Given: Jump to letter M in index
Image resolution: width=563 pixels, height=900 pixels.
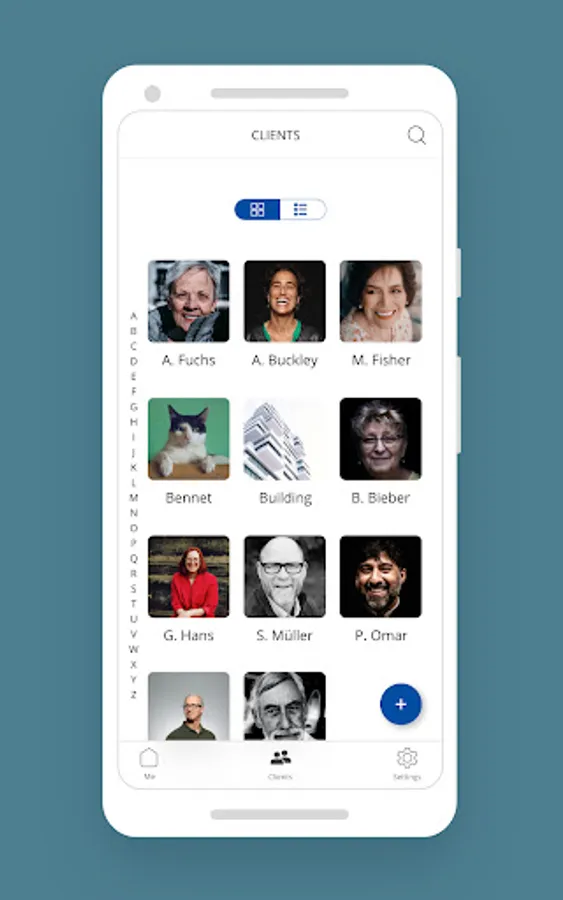Looking at the screenshot, I should pos(133,498).
